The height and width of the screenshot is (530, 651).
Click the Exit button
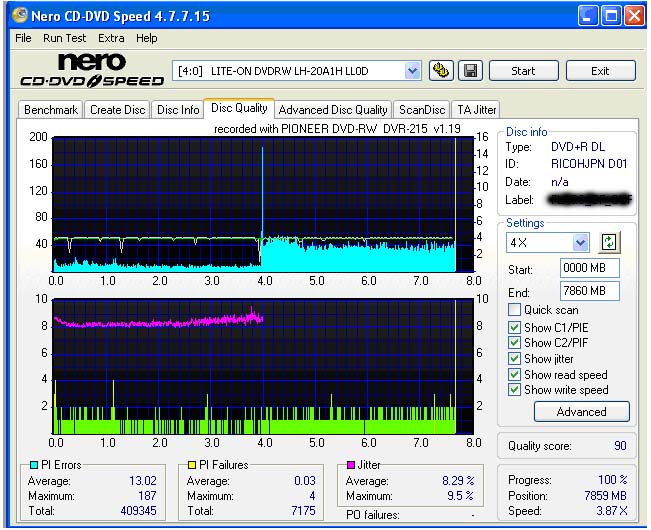tap(600, 71)
